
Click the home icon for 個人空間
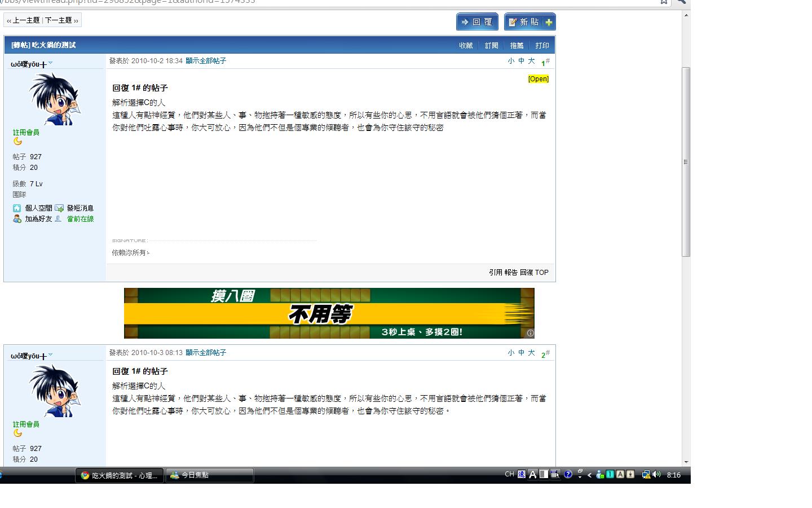17,208
